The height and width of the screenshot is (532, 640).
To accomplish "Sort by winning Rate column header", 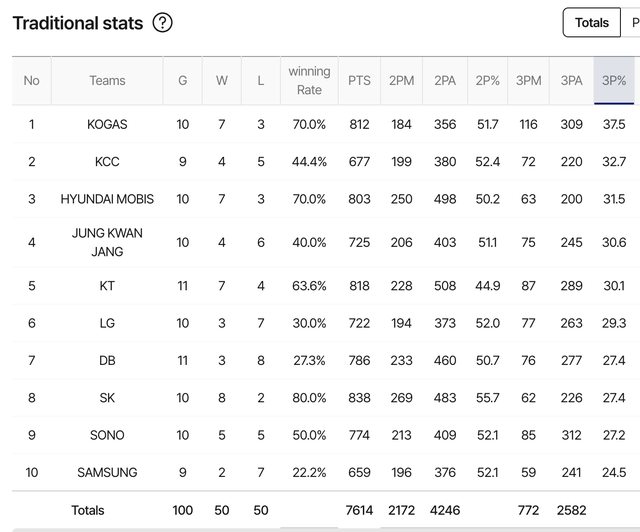I will (x=309, y=81).
